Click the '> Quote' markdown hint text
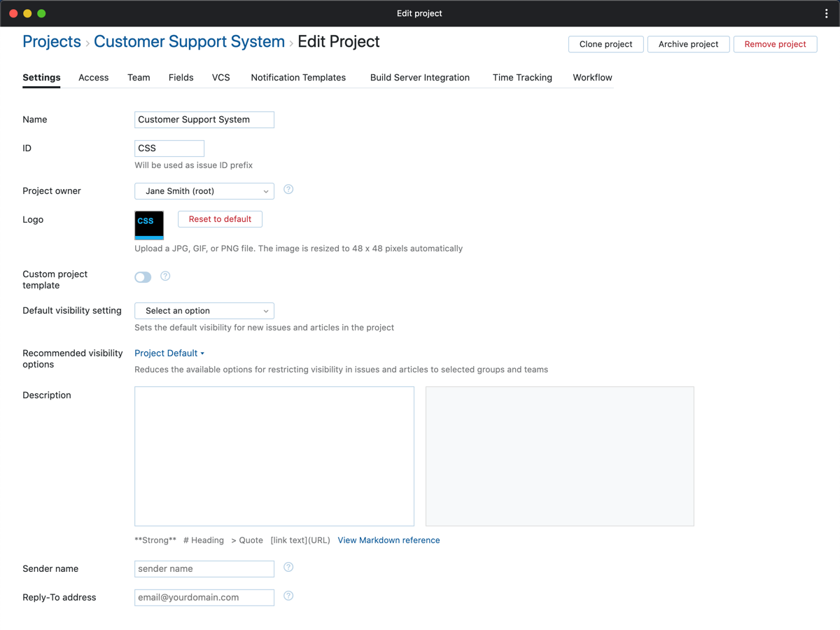The image size is (840, 630). [247, 540]
